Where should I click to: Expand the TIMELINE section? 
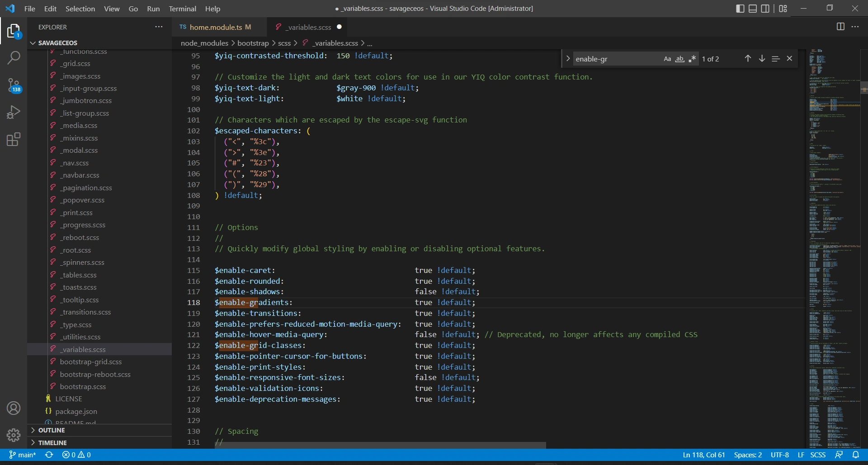pyautogui.click(x=52, y=443)
